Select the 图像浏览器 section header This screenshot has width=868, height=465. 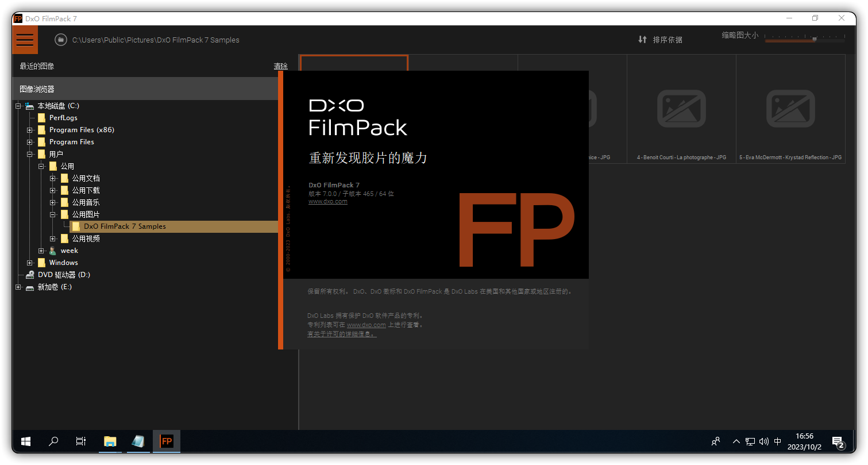(x=37, y=89)
